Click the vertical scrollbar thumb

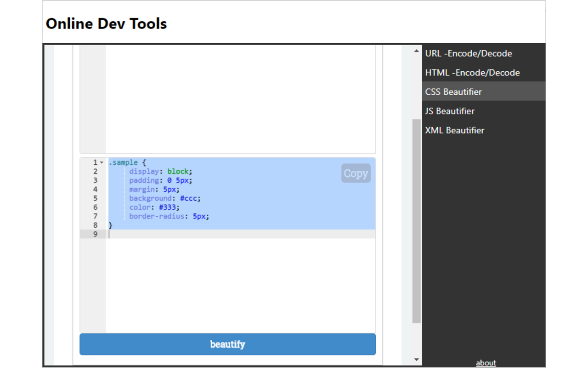tap(417, 221)
